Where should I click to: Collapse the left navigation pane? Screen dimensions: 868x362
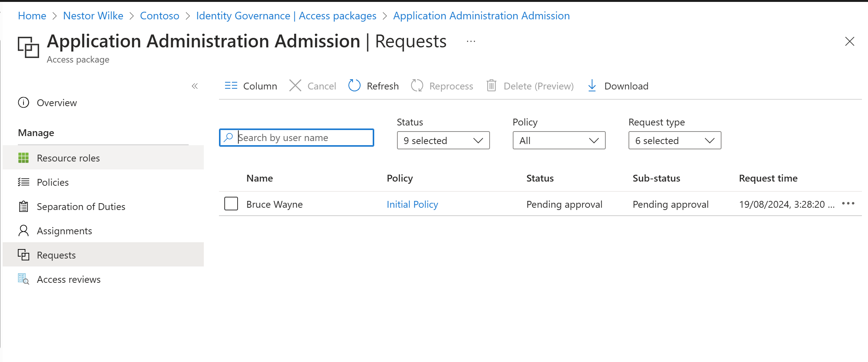tap(195, 86)
